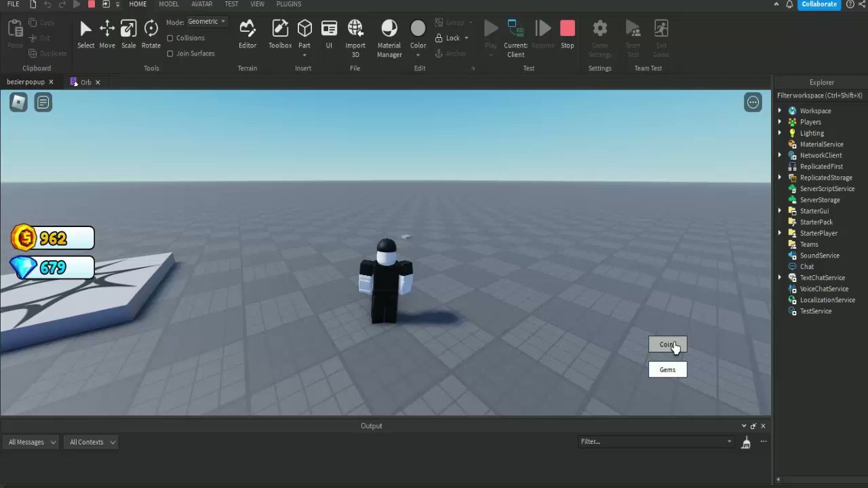Viewport: 868px width, 488px height.
Task: Switch to the PLUGINS ribbon tab
Action: pos(289,4)
